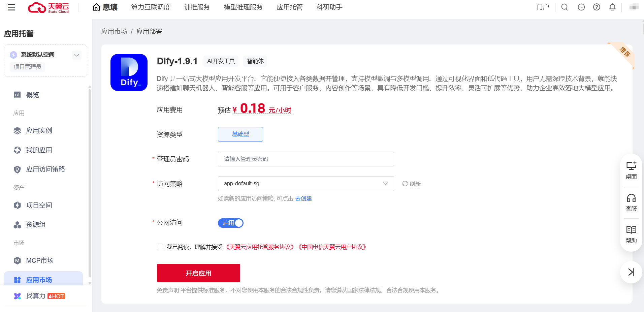This screenshot has height=312, width=644.
Task: Click the 项目空间 sidebar icon
Action: pos(17,205)
